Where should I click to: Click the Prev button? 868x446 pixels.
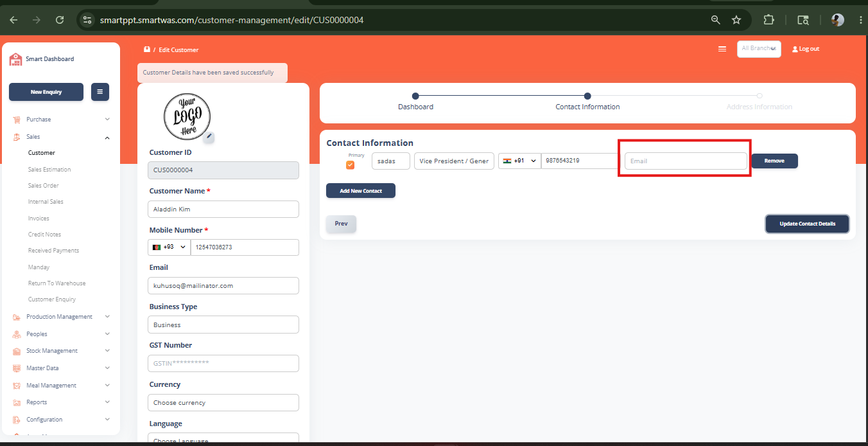pyautogui.click(x=341, y=224)
